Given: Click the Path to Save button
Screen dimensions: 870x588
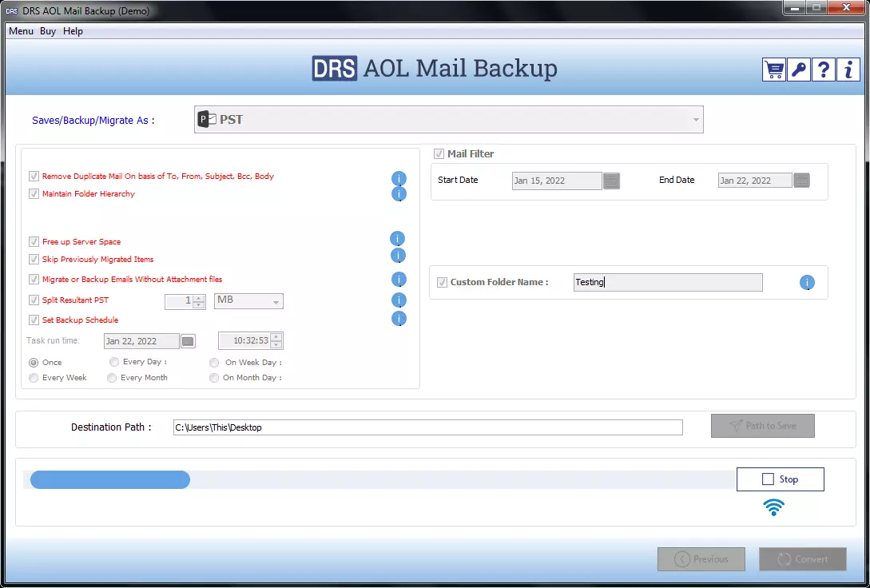Looking at the screenshot, I should 763,426.
